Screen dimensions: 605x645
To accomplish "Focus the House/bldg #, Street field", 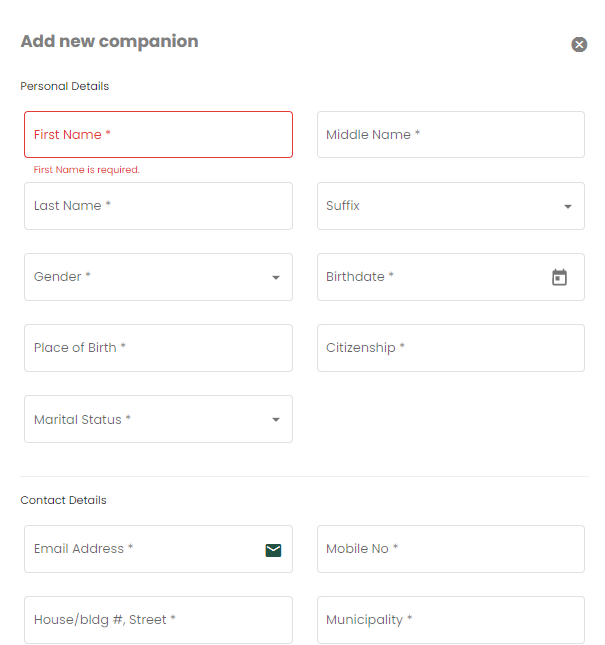I will 158,620.
